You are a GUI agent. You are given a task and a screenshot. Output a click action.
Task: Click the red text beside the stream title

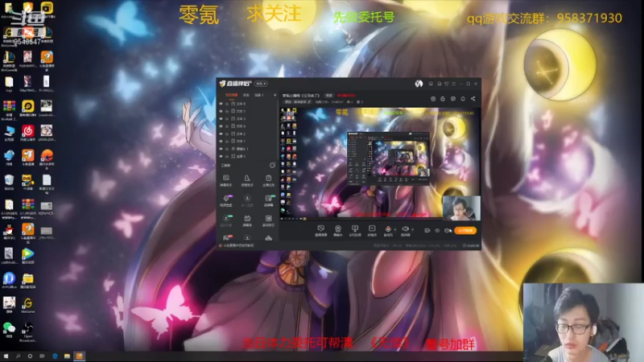[346, 95]
